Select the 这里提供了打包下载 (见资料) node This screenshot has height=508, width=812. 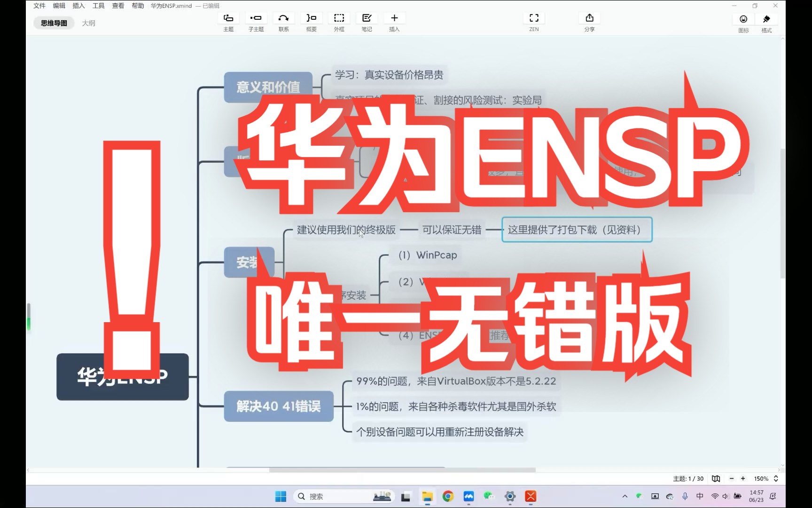click(577, 230)
